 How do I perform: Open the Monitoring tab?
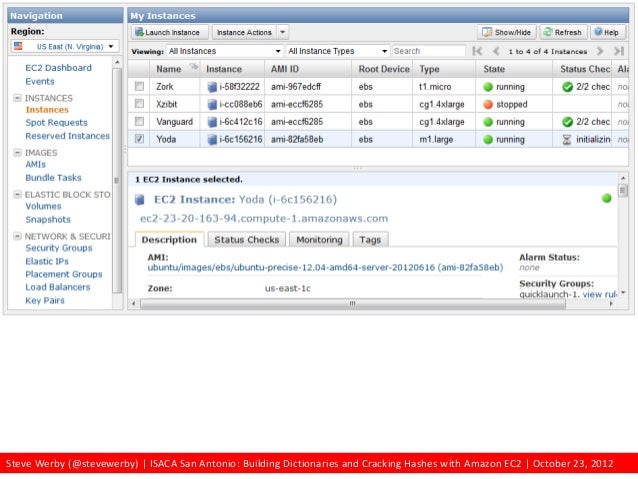coord(318,240)
